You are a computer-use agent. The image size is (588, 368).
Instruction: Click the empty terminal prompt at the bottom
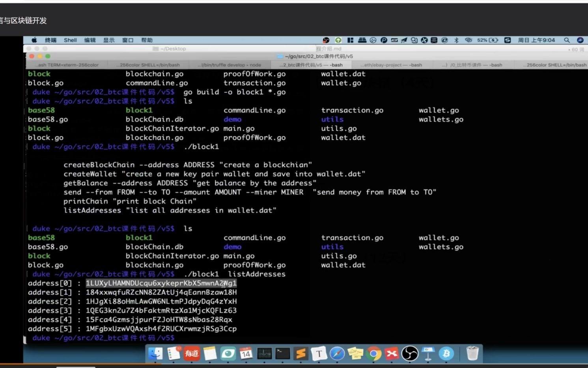coord(104,338)
